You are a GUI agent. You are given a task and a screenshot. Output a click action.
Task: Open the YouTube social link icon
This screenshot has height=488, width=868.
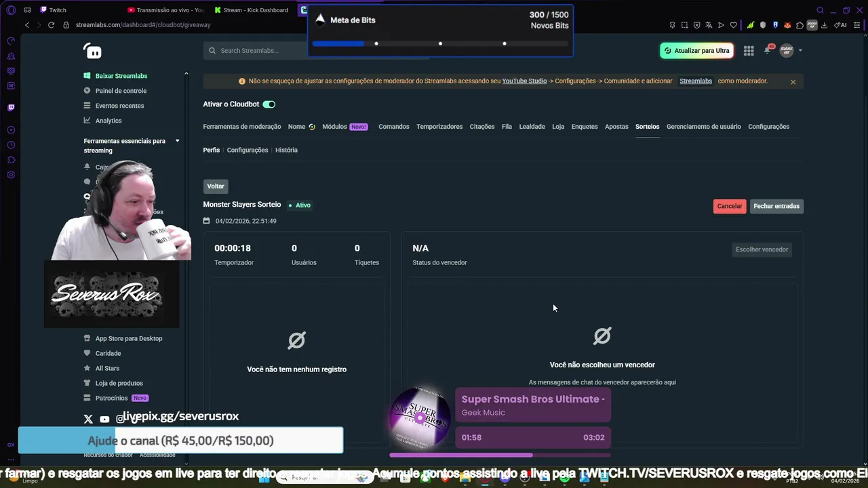[x=104, y=420]
